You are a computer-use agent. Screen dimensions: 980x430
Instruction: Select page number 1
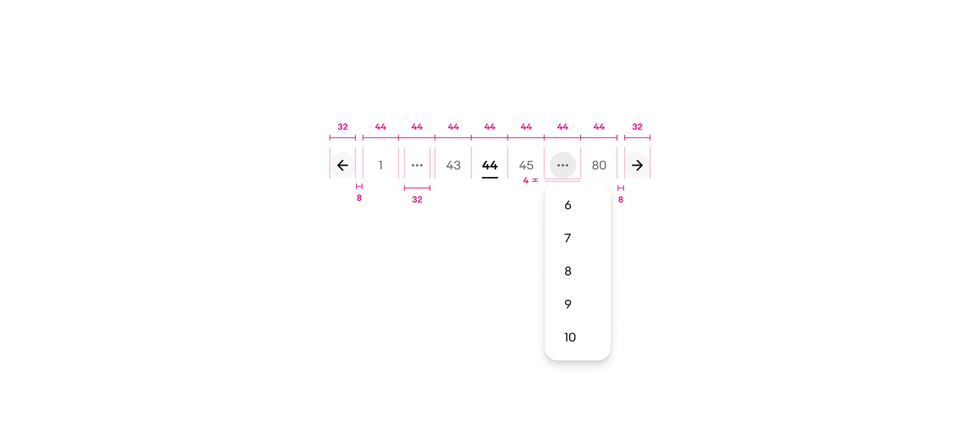point(380,165)
